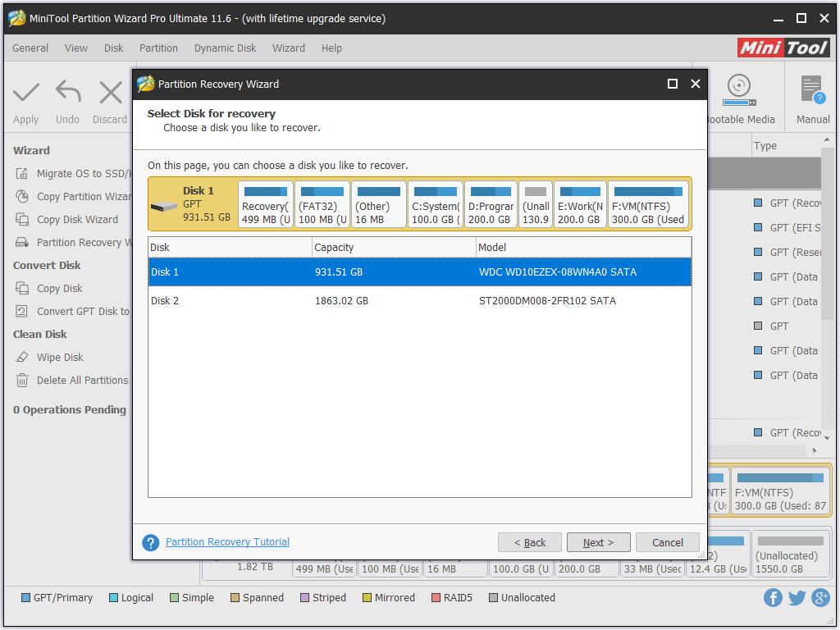Select the 1550.0 GB Unallocated block
The image size is (840, 630).
click(x=790, y=555)
